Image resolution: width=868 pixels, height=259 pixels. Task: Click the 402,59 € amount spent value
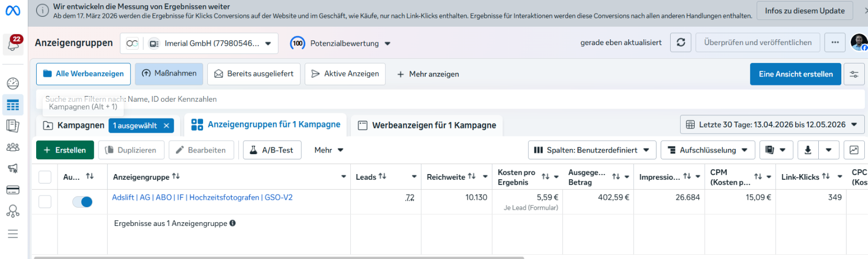[614, 198]
